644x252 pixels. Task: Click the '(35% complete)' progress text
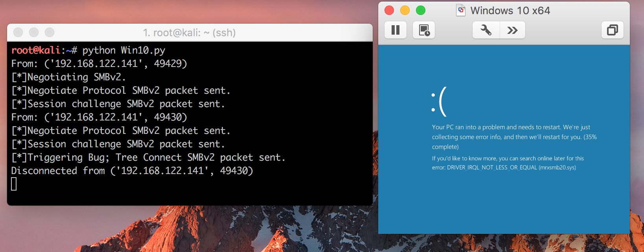(x=514, y=142)
